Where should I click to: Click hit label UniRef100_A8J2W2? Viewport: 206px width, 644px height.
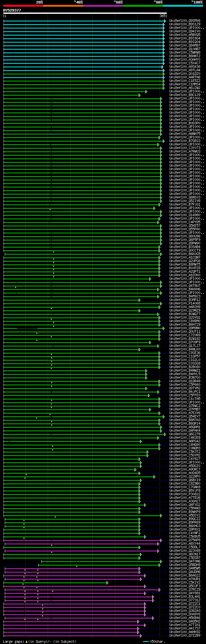(185, 88)
